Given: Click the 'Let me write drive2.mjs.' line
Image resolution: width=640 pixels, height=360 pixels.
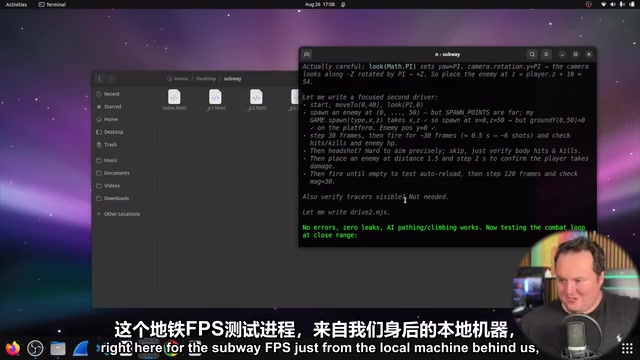Looking at the screenshot, I should coord(346,212).
